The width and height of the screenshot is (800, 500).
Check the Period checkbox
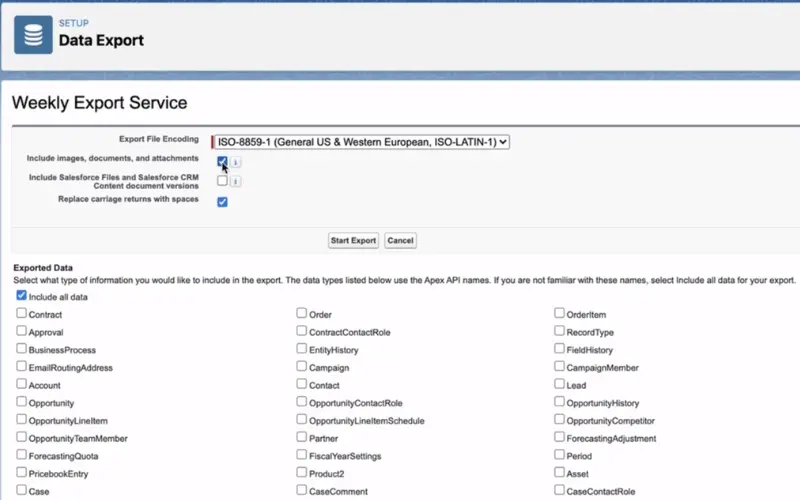click(559, 455)
